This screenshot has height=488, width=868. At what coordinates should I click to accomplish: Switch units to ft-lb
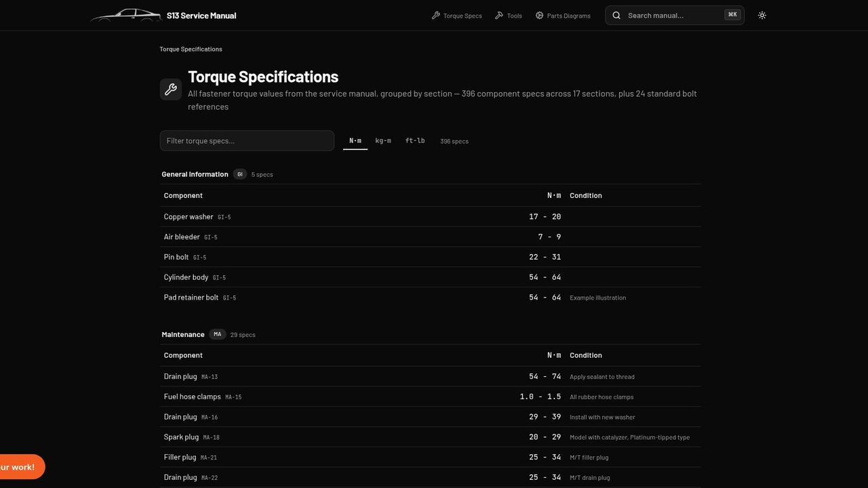pyautogui.click(x=415, y=141)
